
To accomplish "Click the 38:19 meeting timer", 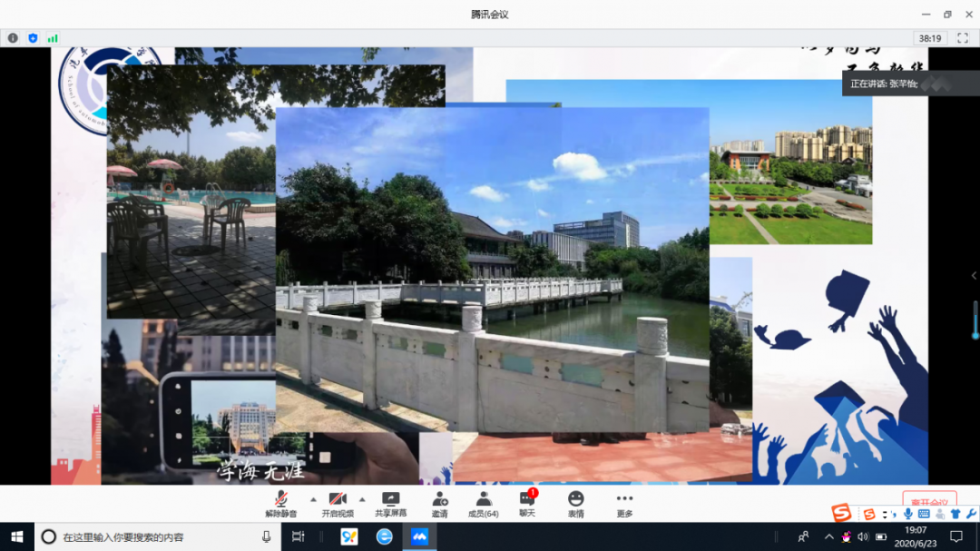I will [929, 38].
